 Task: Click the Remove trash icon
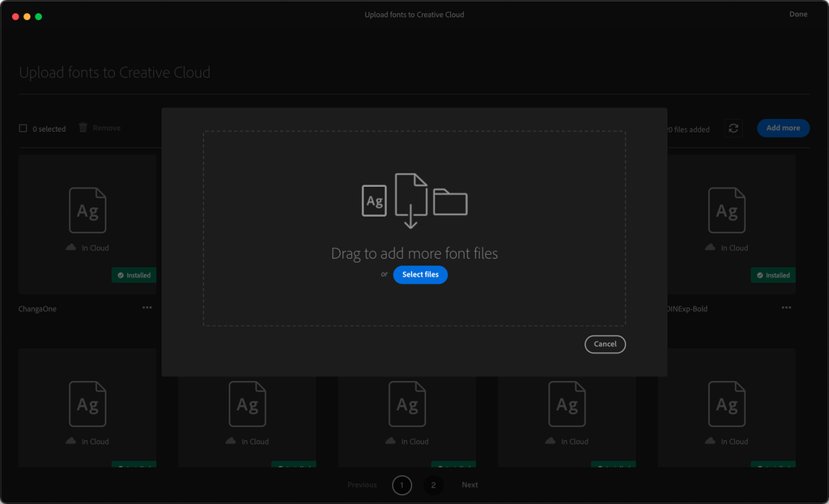click(82, 127)
